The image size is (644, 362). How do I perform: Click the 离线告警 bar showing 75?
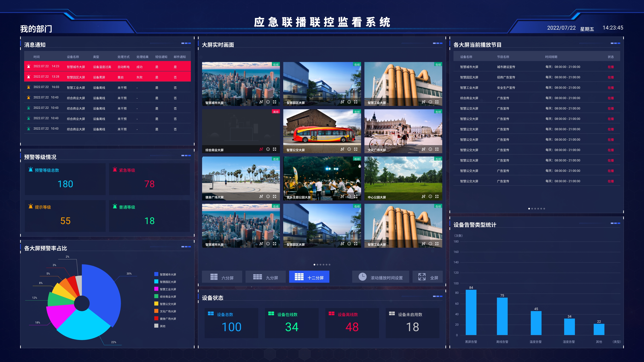502,316
